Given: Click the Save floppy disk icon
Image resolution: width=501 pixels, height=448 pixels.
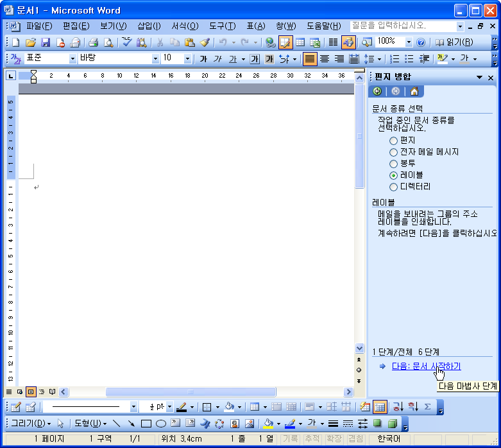Looking at the screenshot, I should (x=46, y=42).
